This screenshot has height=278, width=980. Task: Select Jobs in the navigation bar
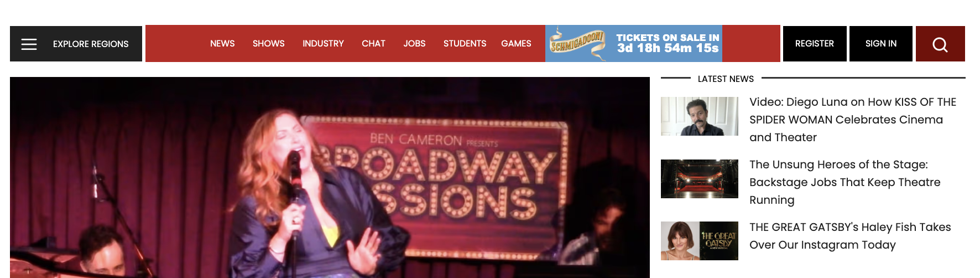click(x=414, y=43)
